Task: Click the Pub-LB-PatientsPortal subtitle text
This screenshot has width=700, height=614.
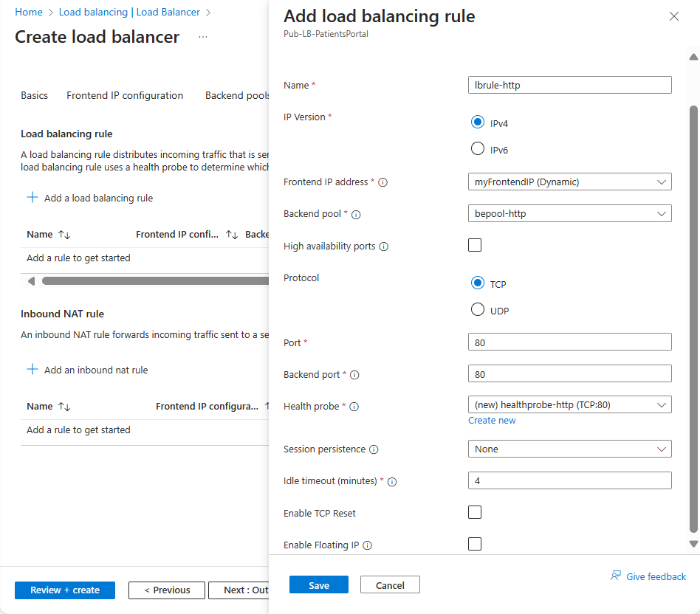Action: point(326,34)
